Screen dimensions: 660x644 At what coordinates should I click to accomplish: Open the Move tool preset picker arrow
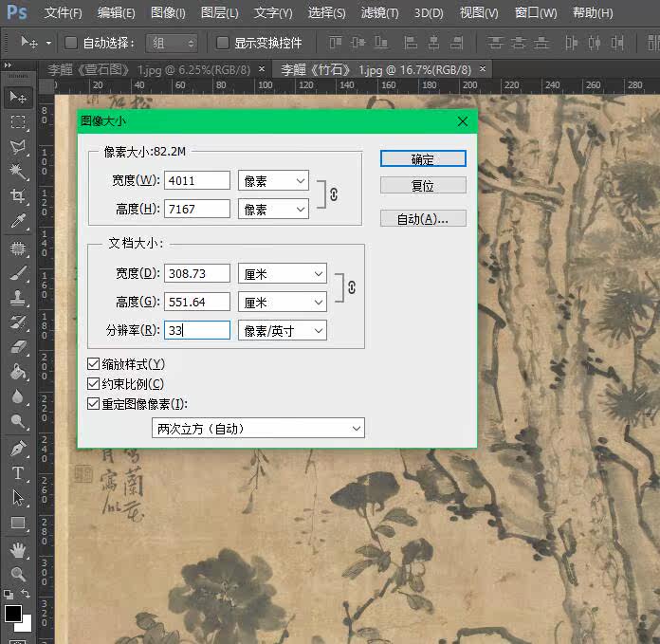coord(48,43)
